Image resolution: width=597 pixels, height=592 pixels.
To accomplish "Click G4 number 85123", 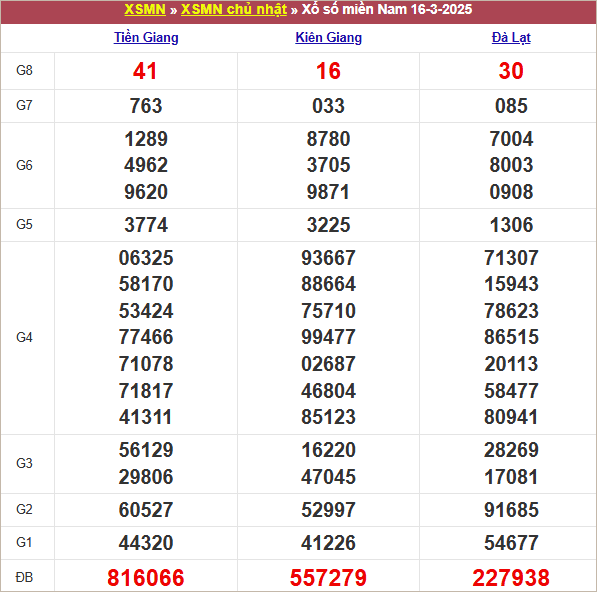I will [x=328, y=417].
